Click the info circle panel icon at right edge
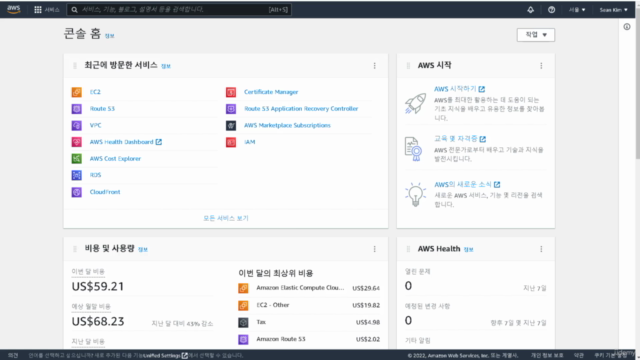The height and width of the screenshot is (360, 640). 627,27
